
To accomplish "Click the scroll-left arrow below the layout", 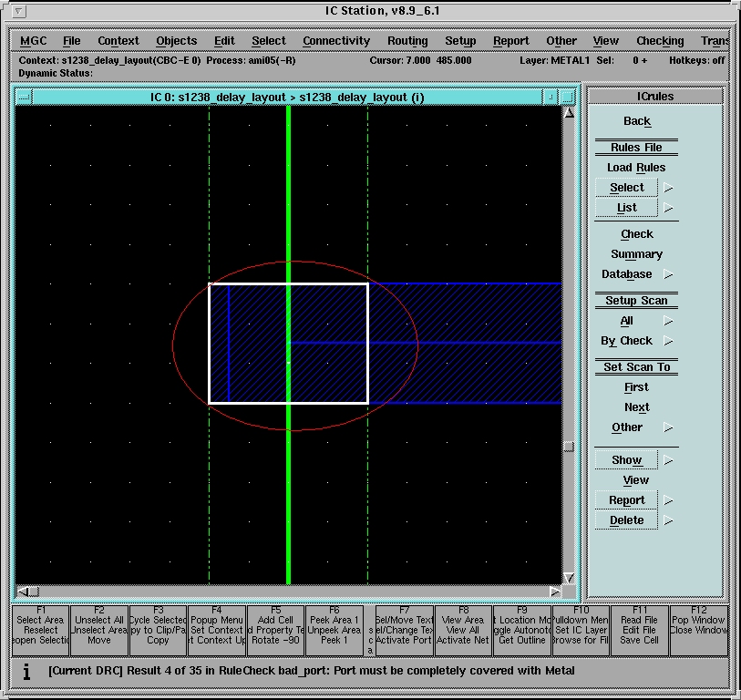I will (x=24, y=592).
